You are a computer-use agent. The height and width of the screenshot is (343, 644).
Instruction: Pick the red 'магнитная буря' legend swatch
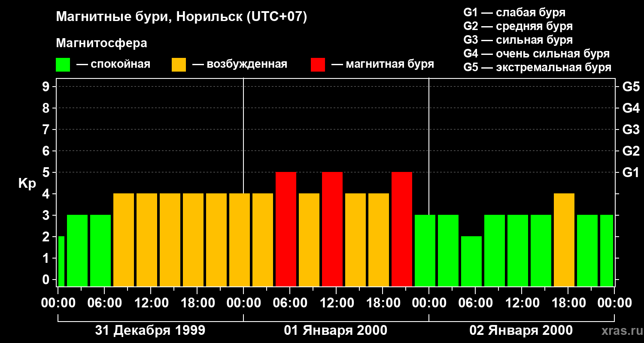tap(318, 65)
